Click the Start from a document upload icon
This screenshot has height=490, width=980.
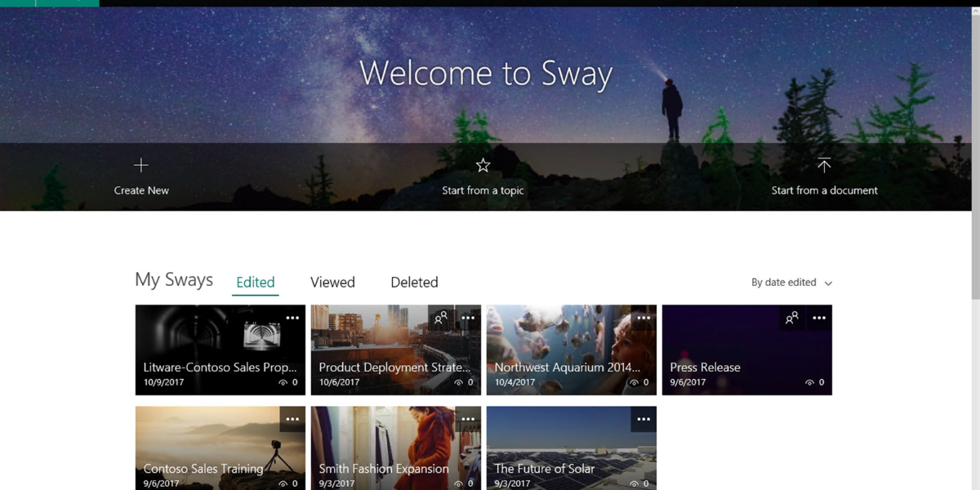pos(824,165)
